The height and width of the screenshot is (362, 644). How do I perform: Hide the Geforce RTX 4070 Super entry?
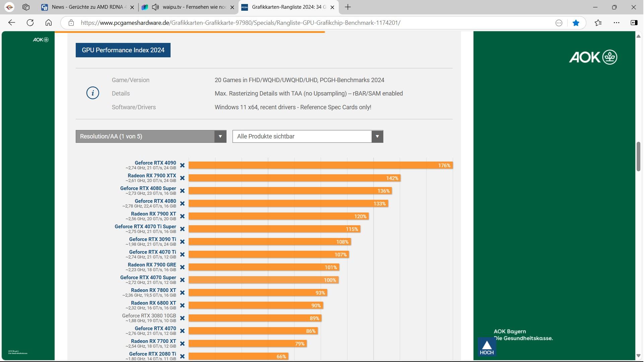coord(182,280)
